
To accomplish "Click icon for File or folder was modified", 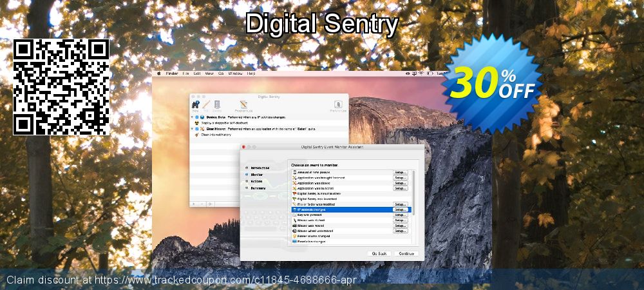I will [294, 204].
